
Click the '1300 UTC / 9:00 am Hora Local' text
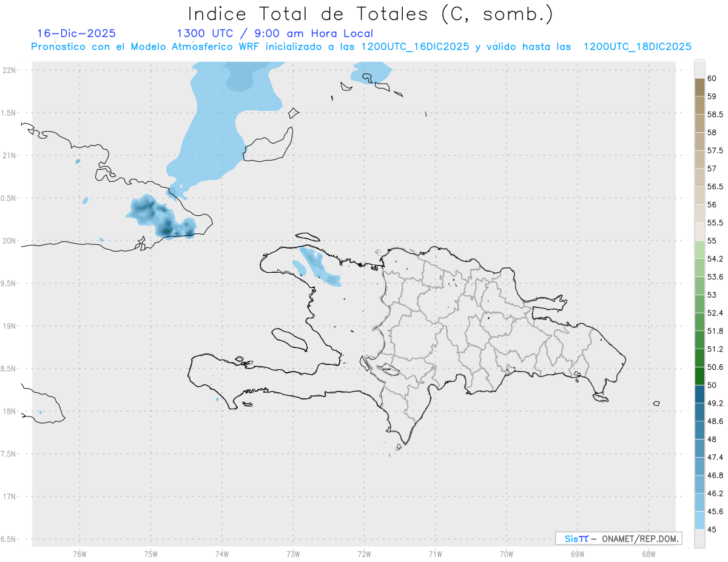pos(275,34)
